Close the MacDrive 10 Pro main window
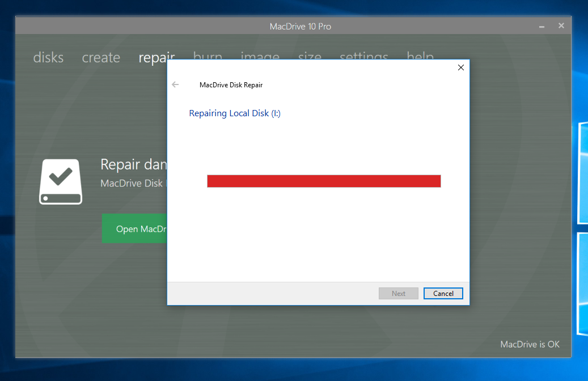 [561, 26]
